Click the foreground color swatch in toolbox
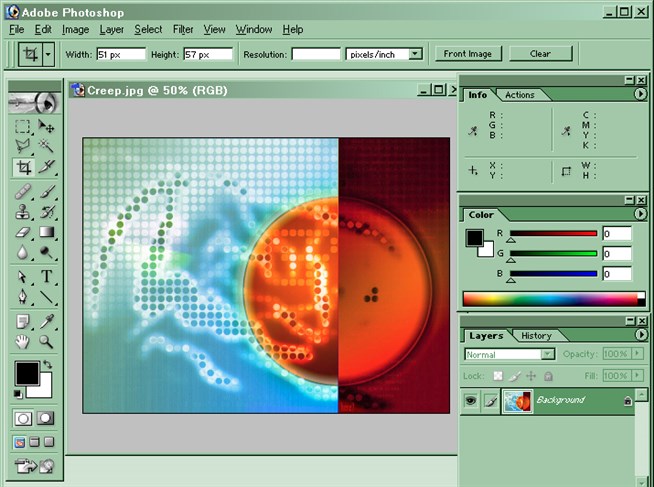This screenshot has height=487, width=654. (x=27, y=374)
